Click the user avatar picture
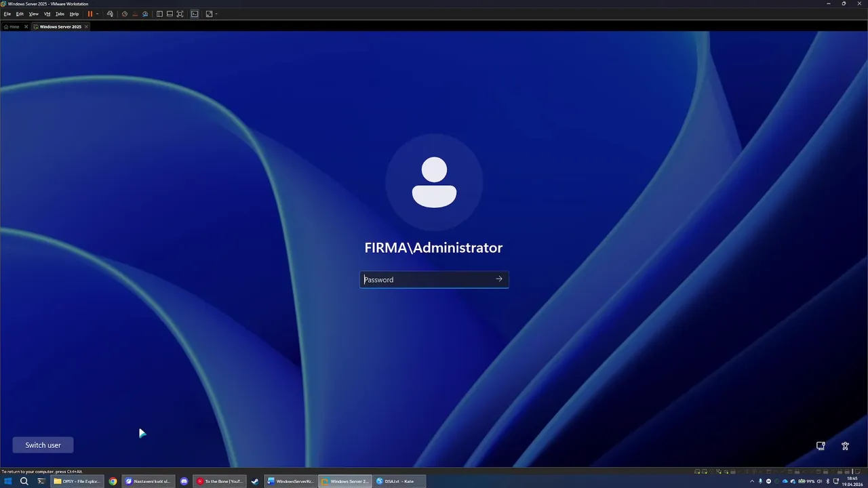The image size is (868, 488). click(x=434, y=182)
